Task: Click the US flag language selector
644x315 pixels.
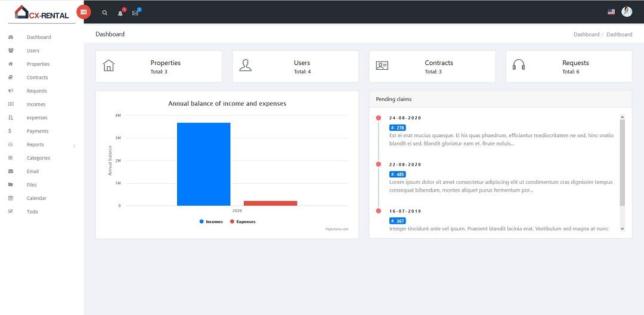Action: [x=611, y=12]
